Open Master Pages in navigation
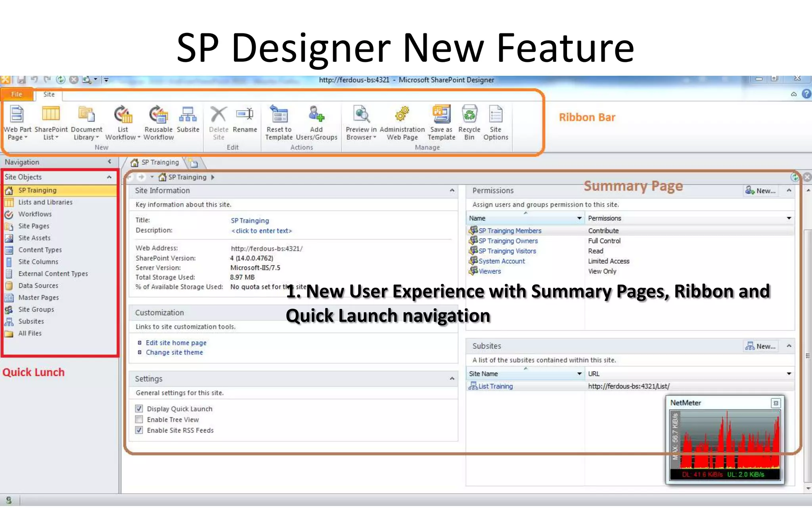This screenshot has height=508, width=812. pos(38,298)
